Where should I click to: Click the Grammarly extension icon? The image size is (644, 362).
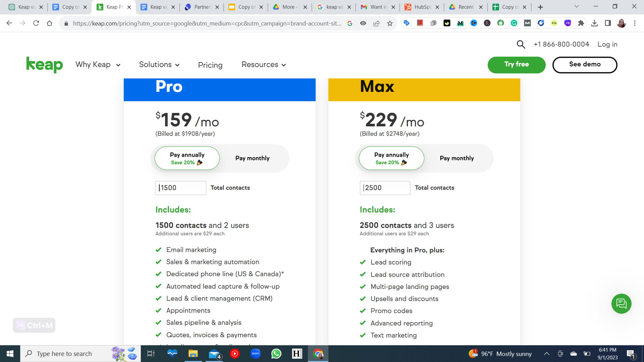point(514,23)
